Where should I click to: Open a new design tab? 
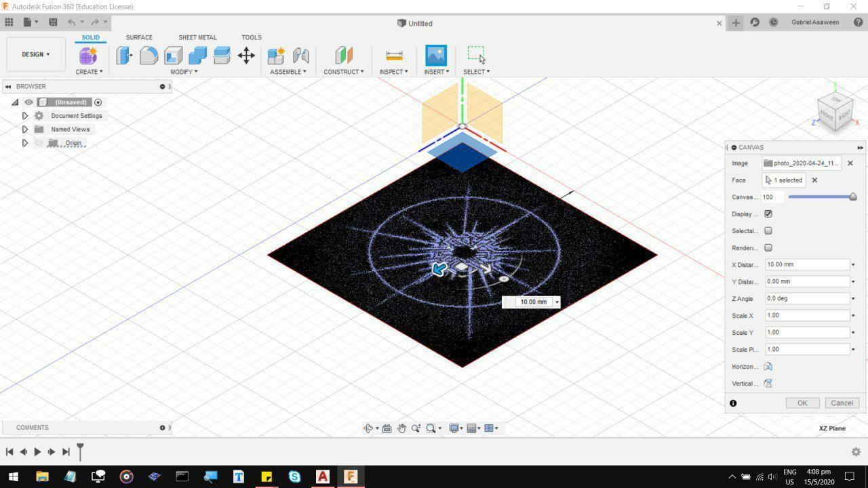click(x=736, y=22)
